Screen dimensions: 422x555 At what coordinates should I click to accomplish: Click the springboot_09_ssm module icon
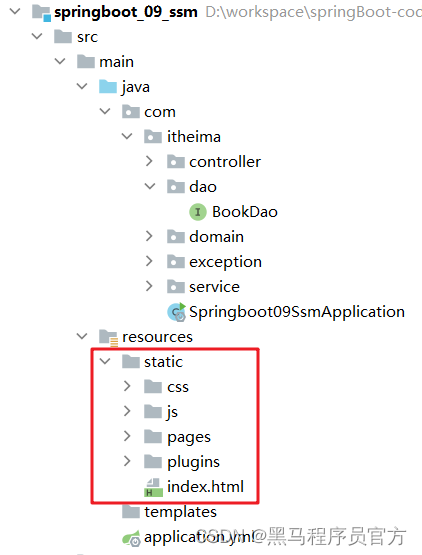tap(41, 13)
